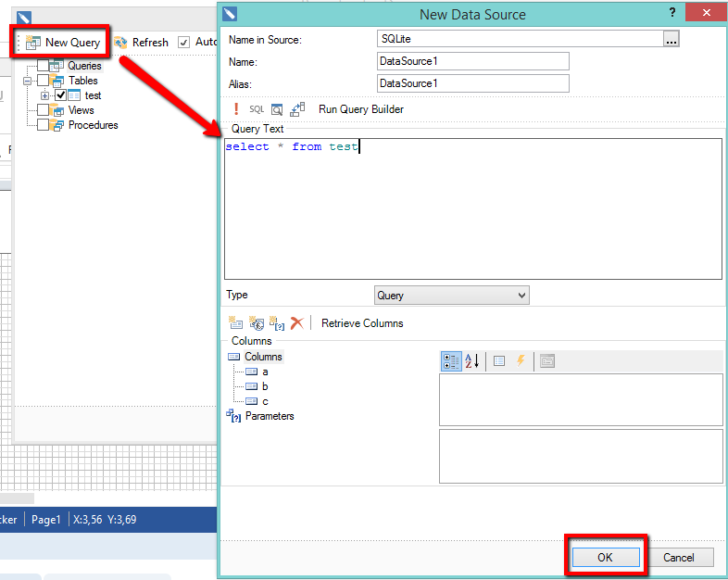Click inside the Query Text editor

click(x=473, y=209)
